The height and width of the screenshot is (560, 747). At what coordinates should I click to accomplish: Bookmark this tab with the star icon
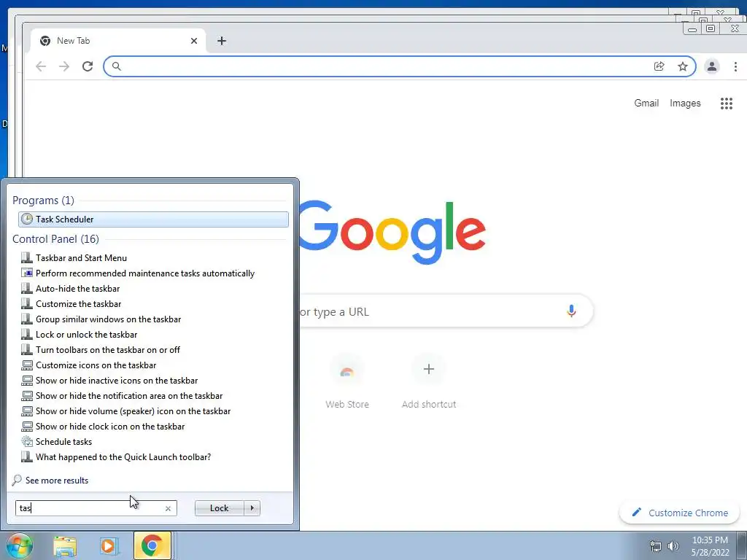683,66
